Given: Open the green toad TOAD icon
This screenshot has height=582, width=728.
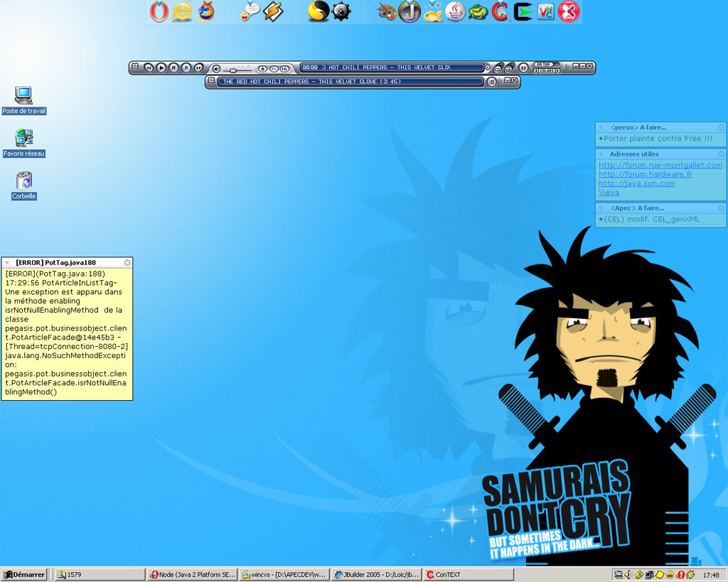Looking at the screenshot, I should 478,11.
